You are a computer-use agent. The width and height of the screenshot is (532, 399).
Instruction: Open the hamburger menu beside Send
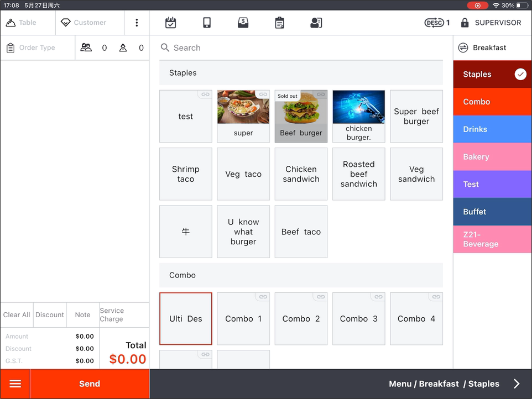(x=15, y=384)
